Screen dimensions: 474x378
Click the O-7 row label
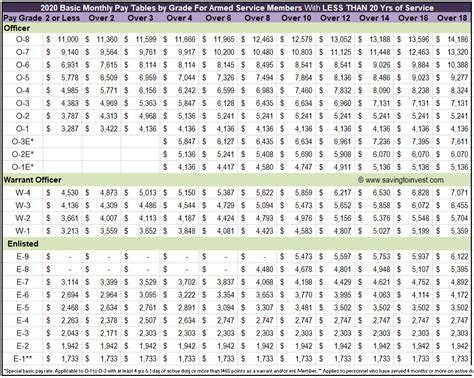(23, 52)
